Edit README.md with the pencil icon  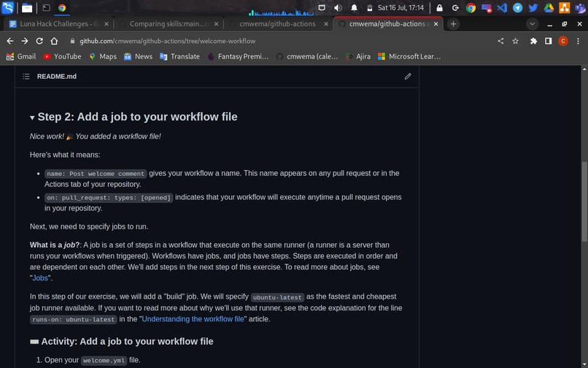(x=408, y=76)
